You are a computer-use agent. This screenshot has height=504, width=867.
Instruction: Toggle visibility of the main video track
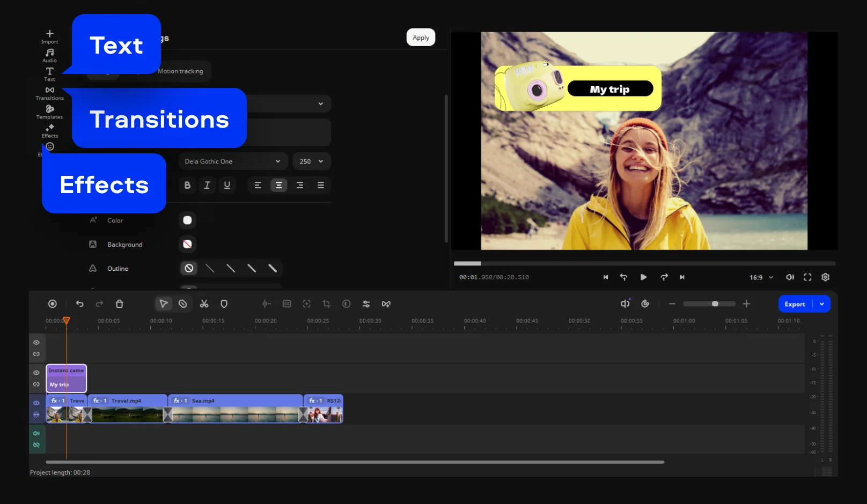point(36,403)
